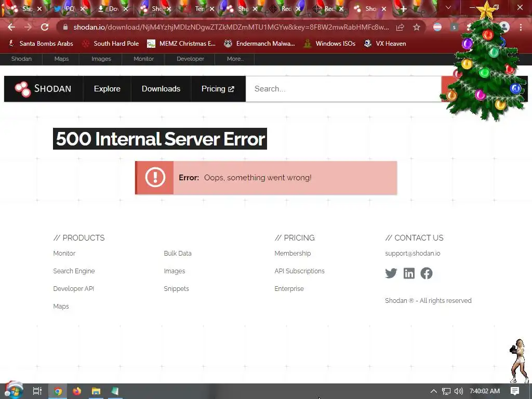
Task: Bookmark this page with the star icon
Action: [417, 27]
